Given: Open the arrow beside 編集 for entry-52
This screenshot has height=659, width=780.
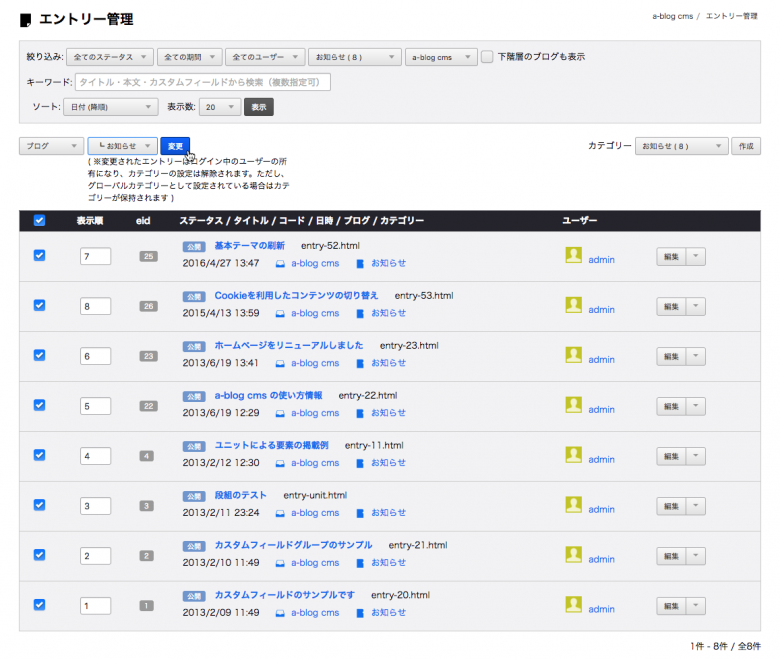Looking at the screenshot, I should coord(697,257).
